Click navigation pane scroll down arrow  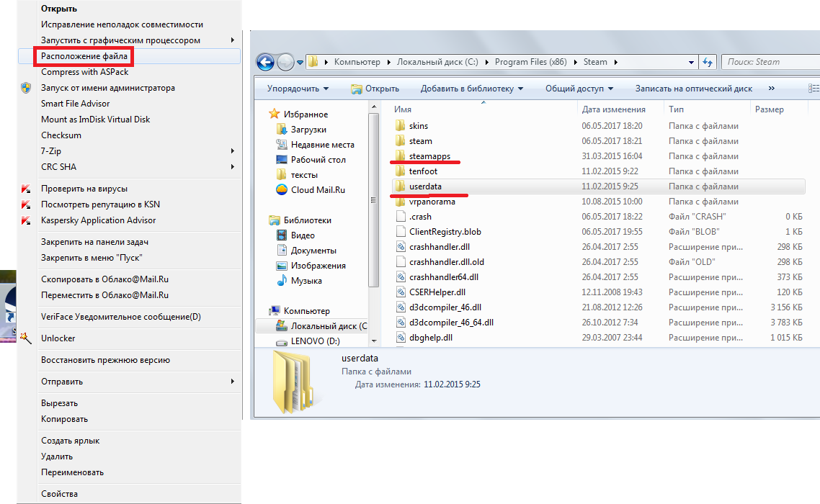pyautogui.click(x=374, y=341)
